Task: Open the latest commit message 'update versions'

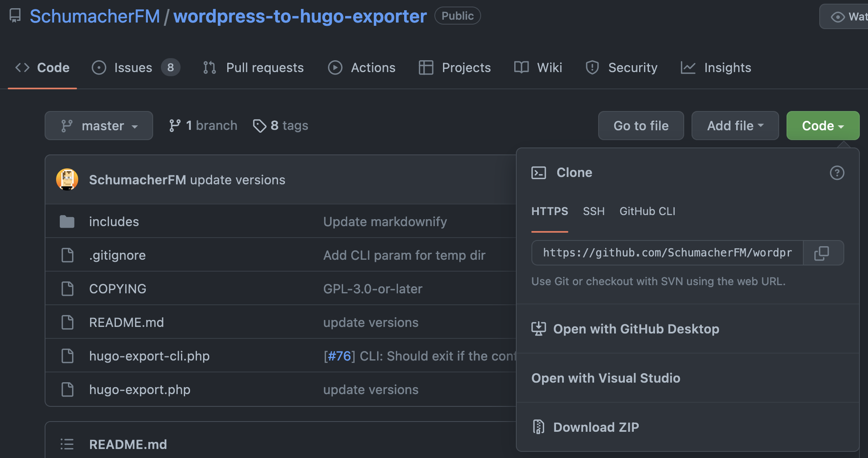Action: (237, 180)
